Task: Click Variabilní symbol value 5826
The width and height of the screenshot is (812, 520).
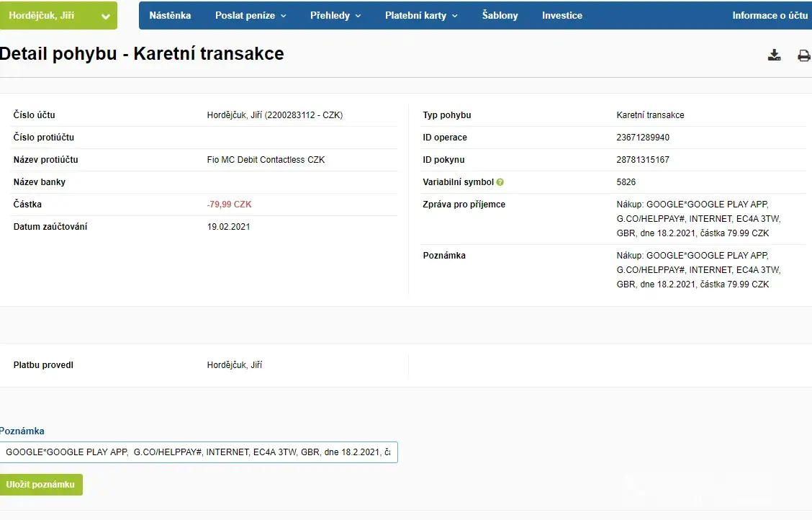Action: [x=626, y=182]
